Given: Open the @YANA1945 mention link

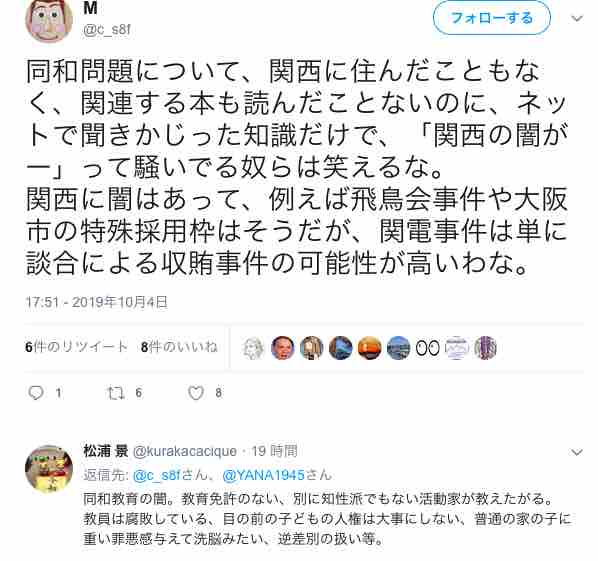Looking at the screenshot, I should [263, 475].
